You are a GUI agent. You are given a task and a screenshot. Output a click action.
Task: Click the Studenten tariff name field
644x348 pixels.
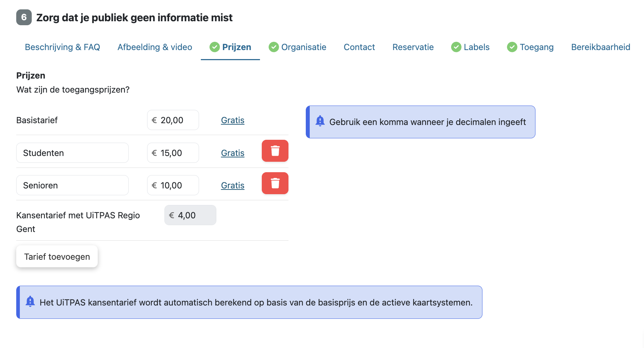72,153
